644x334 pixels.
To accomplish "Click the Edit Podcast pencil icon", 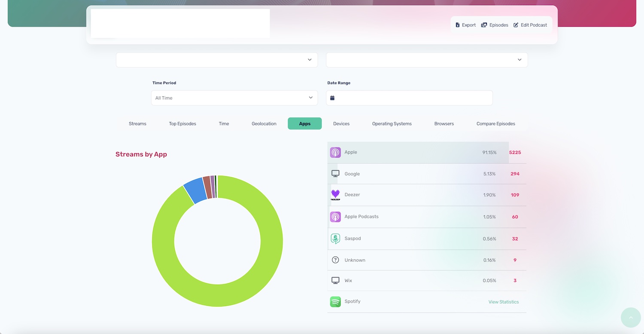I will (x=516, y=25).
